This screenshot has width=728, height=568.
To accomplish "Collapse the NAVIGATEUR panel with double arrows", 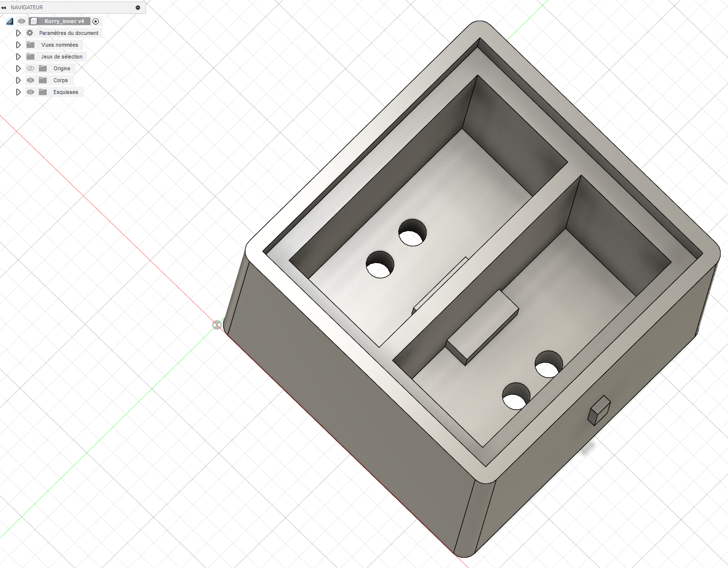I will tap(3, 7).
